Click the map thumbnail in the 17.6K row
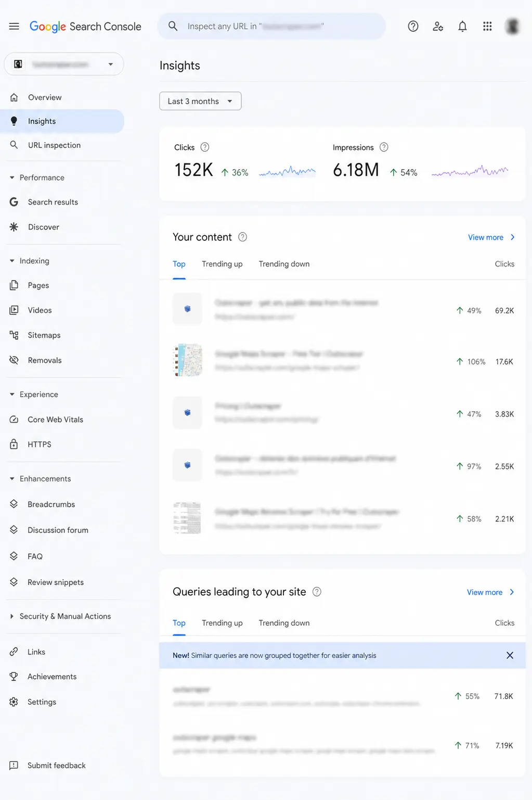The width and height of the screenshot is (532, 800). click(187, 360)
